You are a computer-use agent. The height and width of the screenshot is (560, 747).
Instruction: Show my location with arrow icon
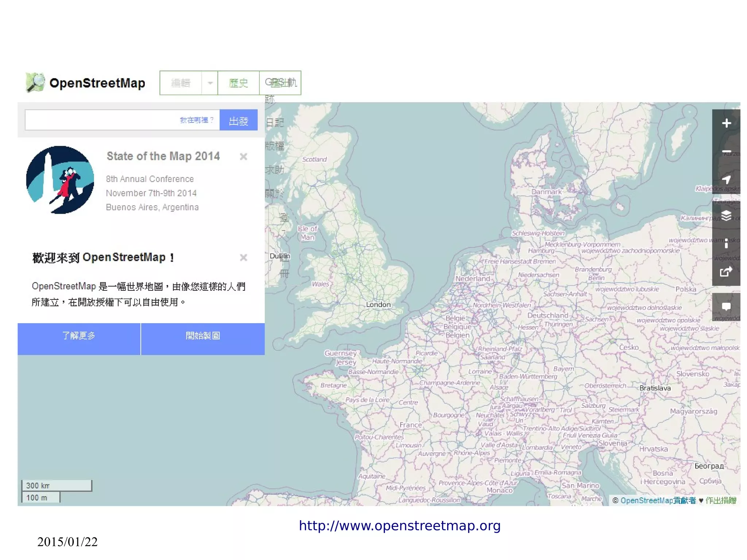726,179
